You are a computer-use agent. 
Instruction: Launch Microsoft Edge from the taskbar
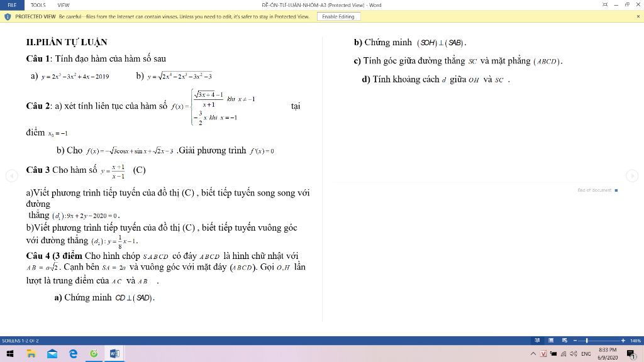coord(73,353)
